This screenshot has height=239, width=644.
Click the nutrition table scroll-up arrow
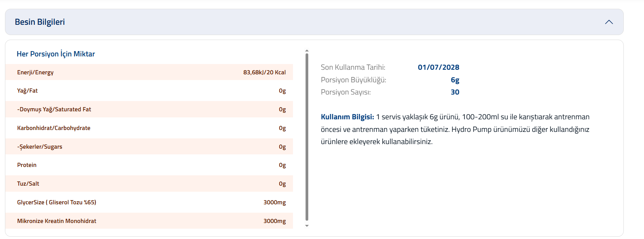click(307, 51)
